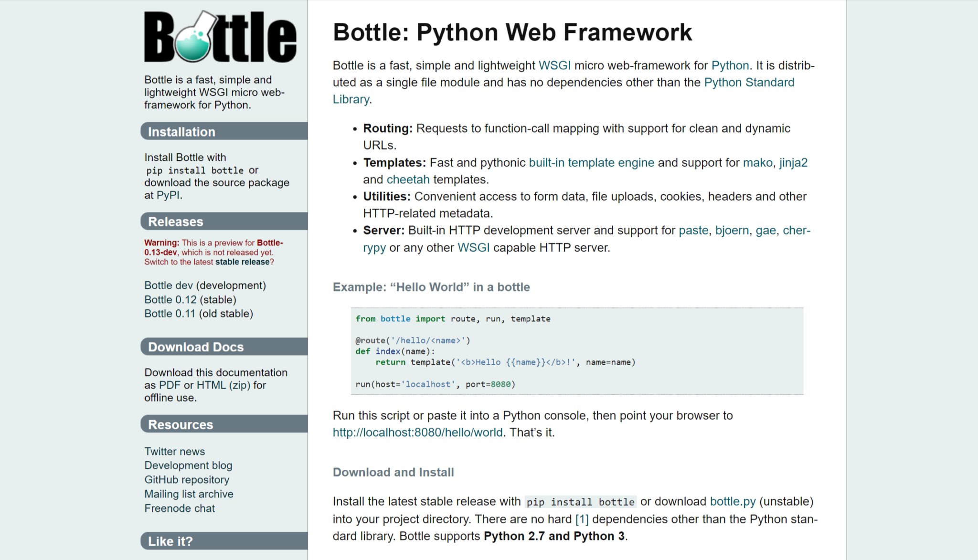Open the PyPI link in Installation
This screenshot has height=560, width=978.
[x=168, y=195]
